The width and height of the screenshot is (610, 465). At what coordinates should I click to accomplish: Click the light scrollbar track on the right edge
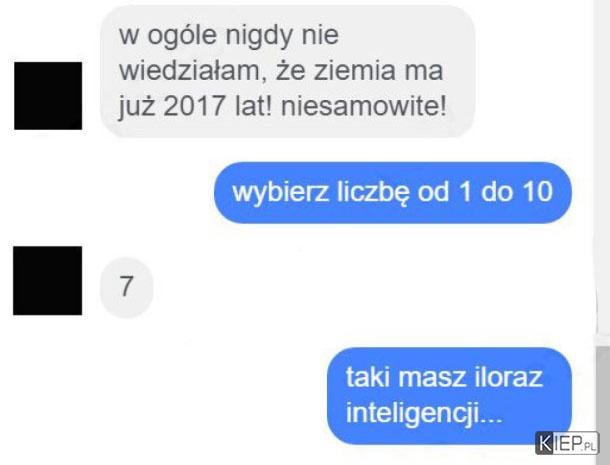(603, 171)
